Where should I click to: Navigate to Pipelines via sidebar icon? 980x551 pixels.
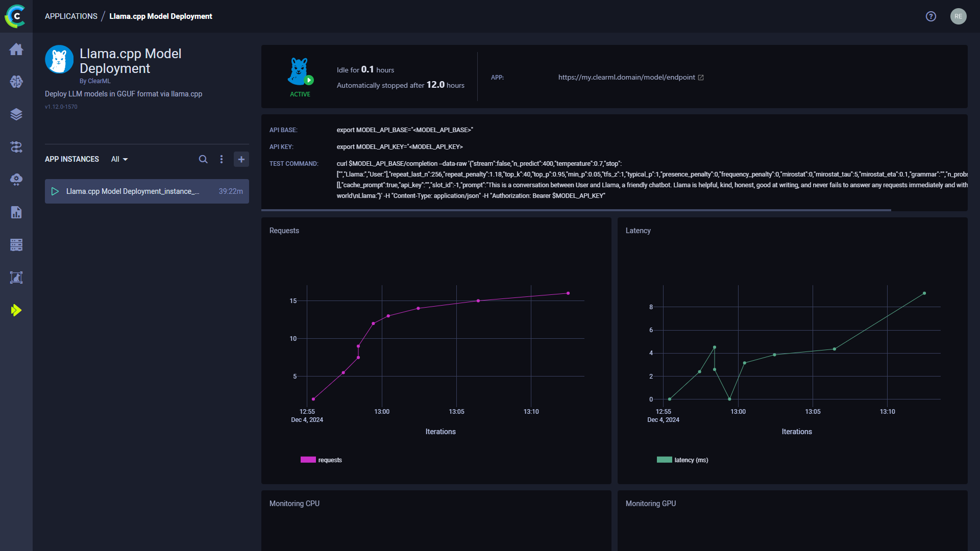tap(16, 147)
